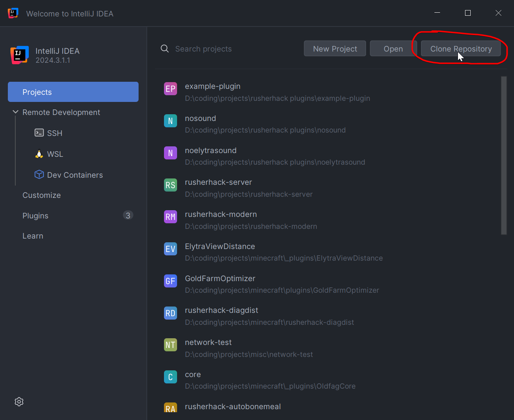Minimize the Welcome window
This screenshot has height=420, width=514.
tap(437, 13)
